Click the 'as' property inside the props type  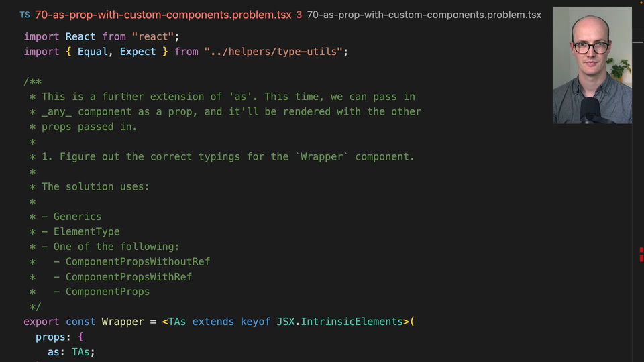53,351
